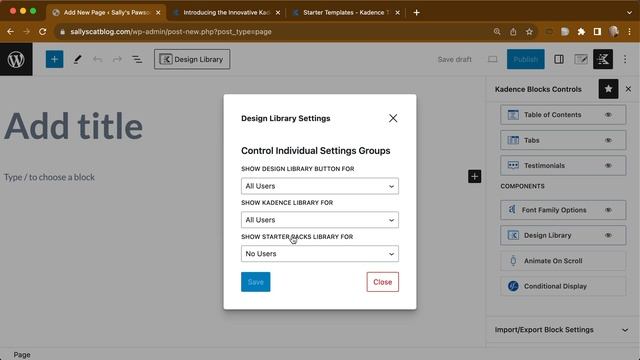The image size is (640, 360).
Task: Click the blue Save button in dialog
Action: 256,282
